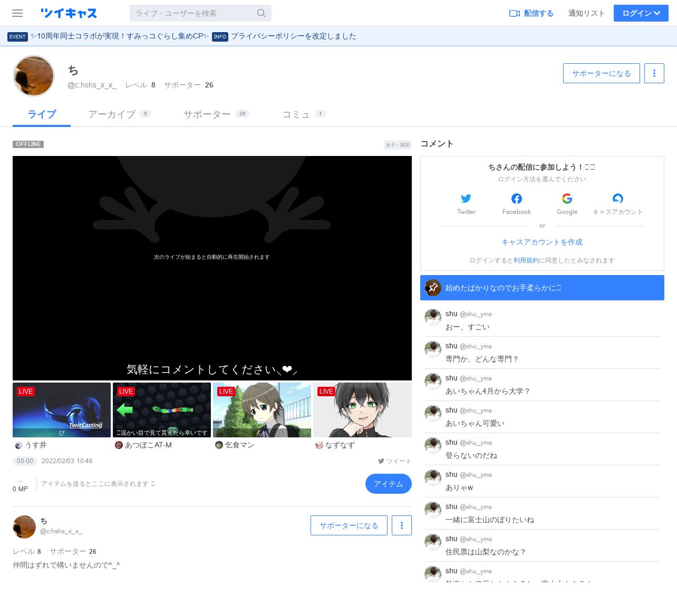Click the offline video player area

212,268
